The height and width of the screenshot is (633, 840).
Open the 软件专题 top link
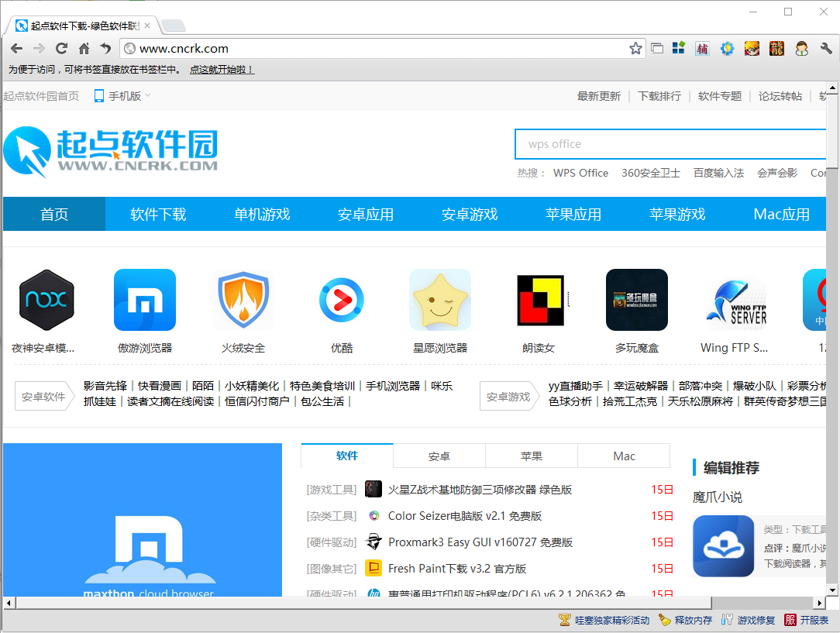click(720, 96)
